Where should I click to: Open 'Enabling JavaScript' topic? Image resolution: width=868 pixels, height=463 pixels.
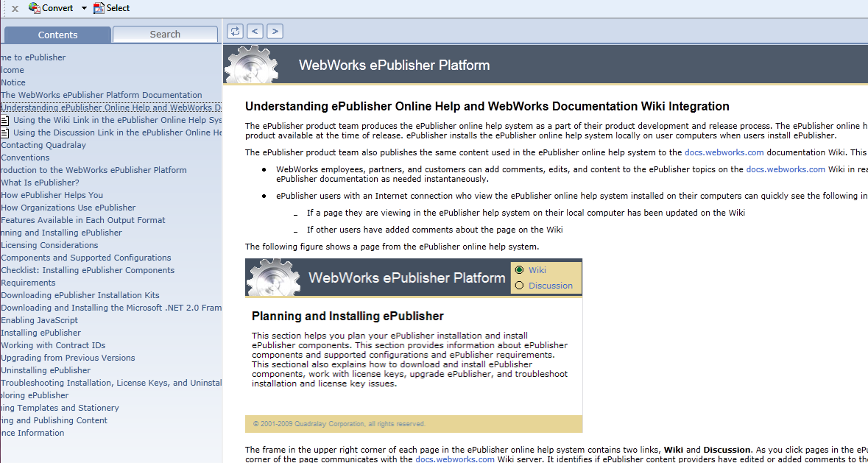[x=39, y=320]
